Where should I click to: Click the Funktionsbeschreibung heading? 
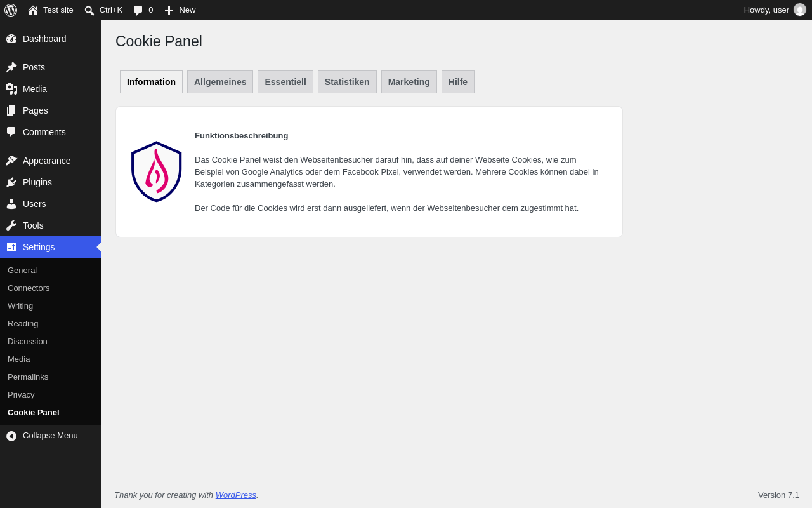(x=241, y=135)
